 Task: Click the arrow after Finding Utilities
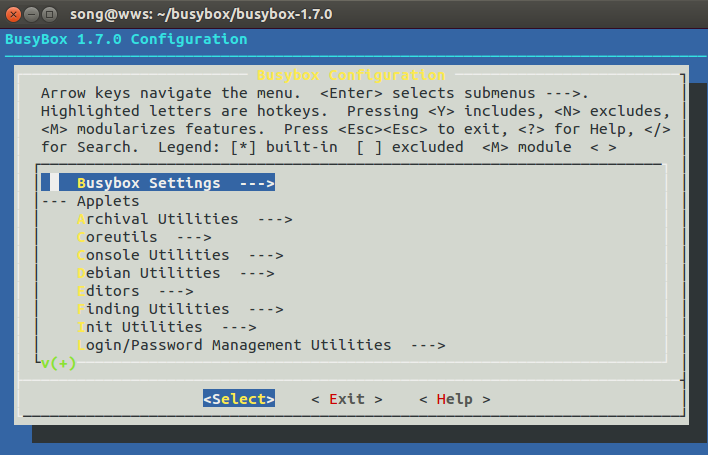[266, 310]
